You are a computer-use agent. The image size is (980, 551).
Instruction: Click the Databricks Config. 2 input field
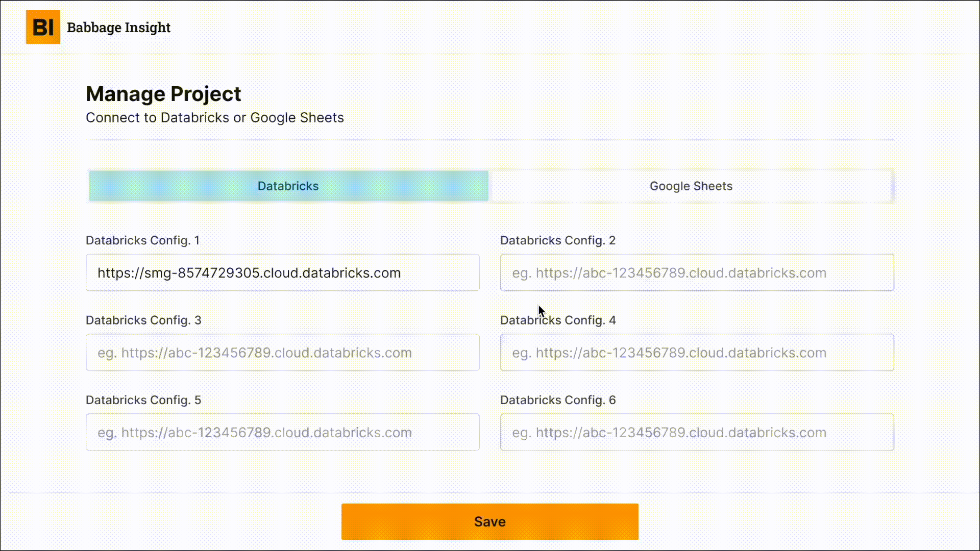click(x=696, y=272)
